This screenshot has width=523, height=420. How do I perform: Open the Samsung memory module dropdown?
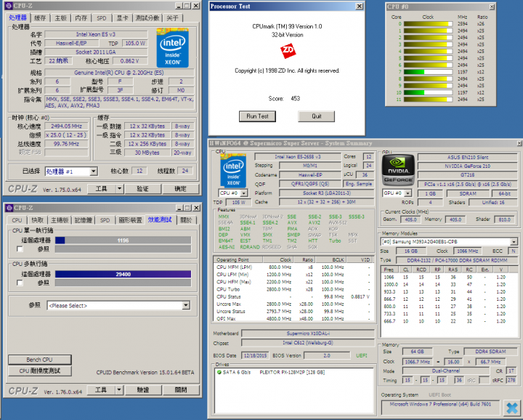pyautogui.click(x=514, y=241)
